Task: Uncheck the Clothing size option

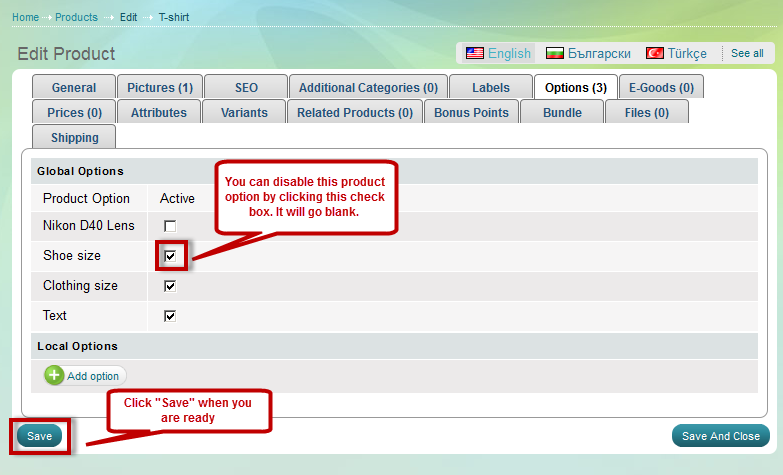Action: point(170,286)
